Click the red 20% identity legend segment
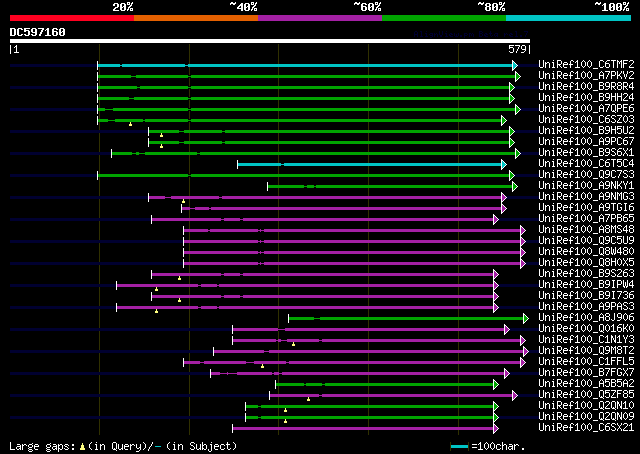 tap(72, 18)
